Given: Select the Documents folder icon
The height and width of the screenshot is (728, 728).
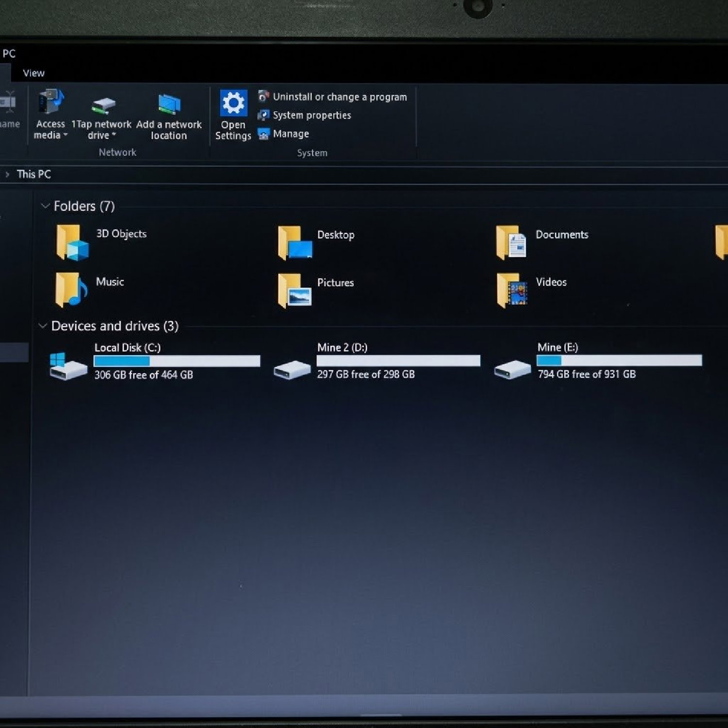Looking at the screenshot, I should pyautogui.click(x=512, y=242).
